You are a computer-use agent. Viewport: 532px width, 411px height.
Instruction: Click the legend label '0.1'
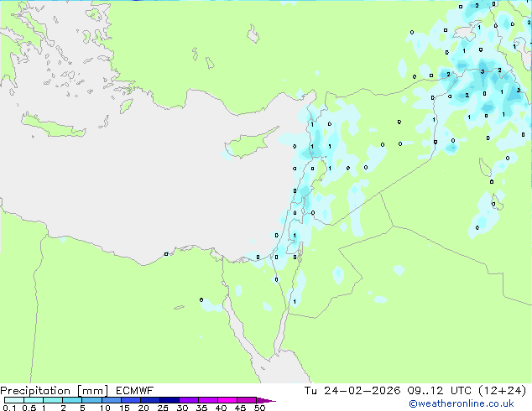click(9, 408)
